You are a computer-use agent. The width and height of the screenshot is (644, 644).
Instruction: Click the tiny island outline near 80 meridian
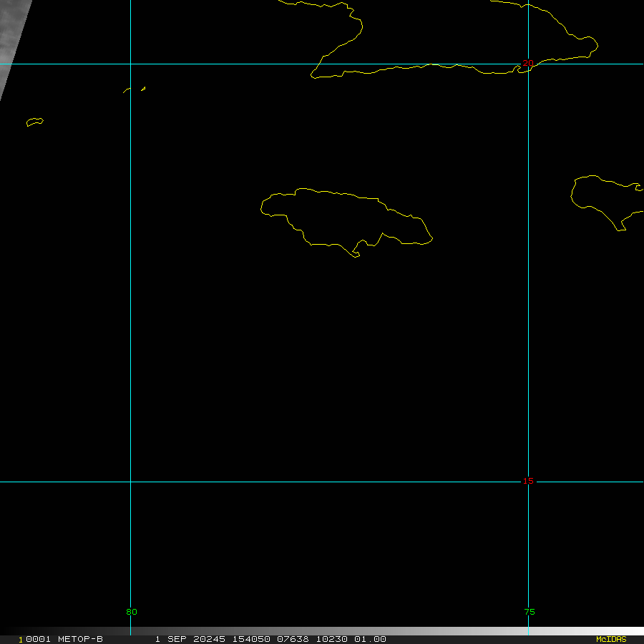[x=135, y=89]
